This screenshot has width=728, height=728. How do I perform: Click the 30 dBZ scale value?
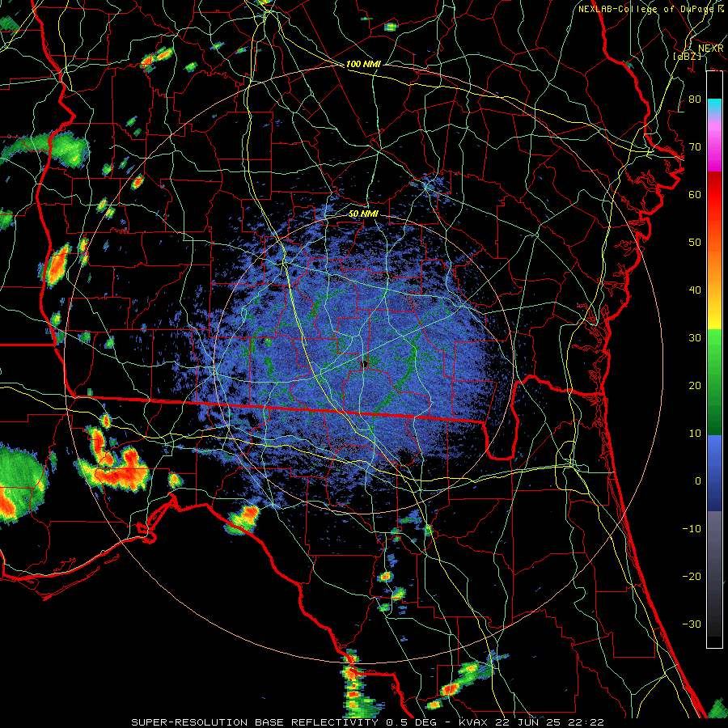tap(695, 338)
